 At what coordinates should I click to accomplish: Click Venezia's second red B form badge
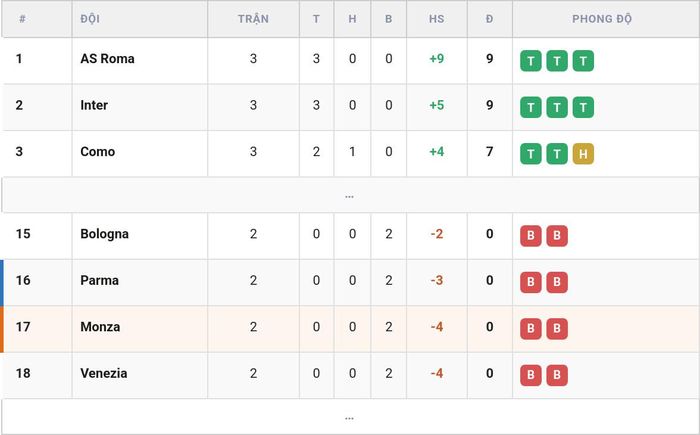557,375
